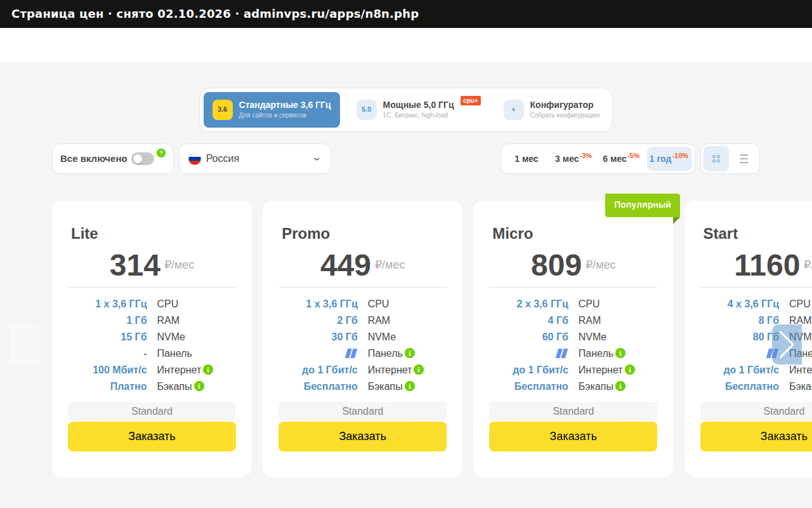Show next plans with right carousel arrow
The width and height of the screenshot is (812, 508).
coord(787,344)
